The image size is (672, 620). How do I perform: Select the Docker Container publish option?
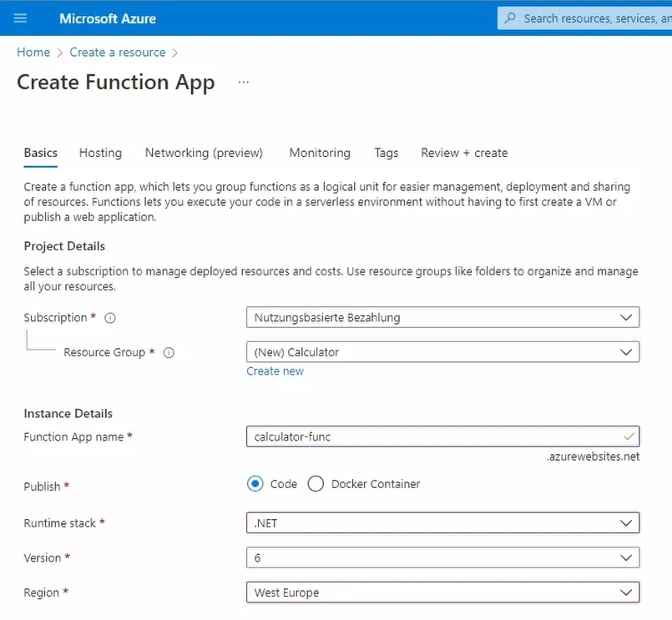[316, 484]
